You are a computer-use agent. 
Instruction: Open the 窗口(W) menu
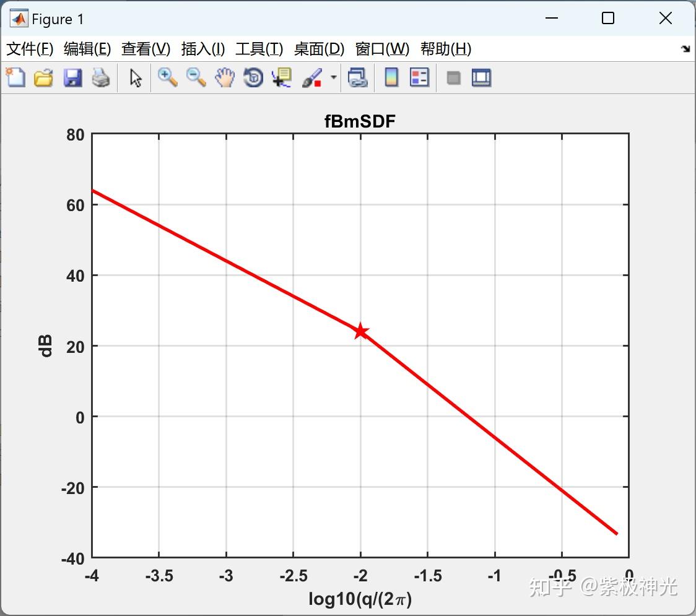point(382,49)
